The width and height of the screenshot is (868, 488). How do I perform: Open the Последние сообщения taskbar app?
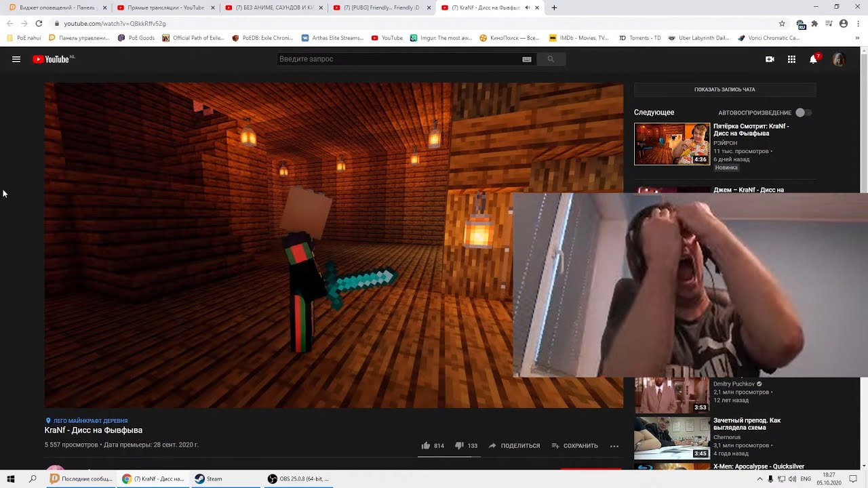81,479
